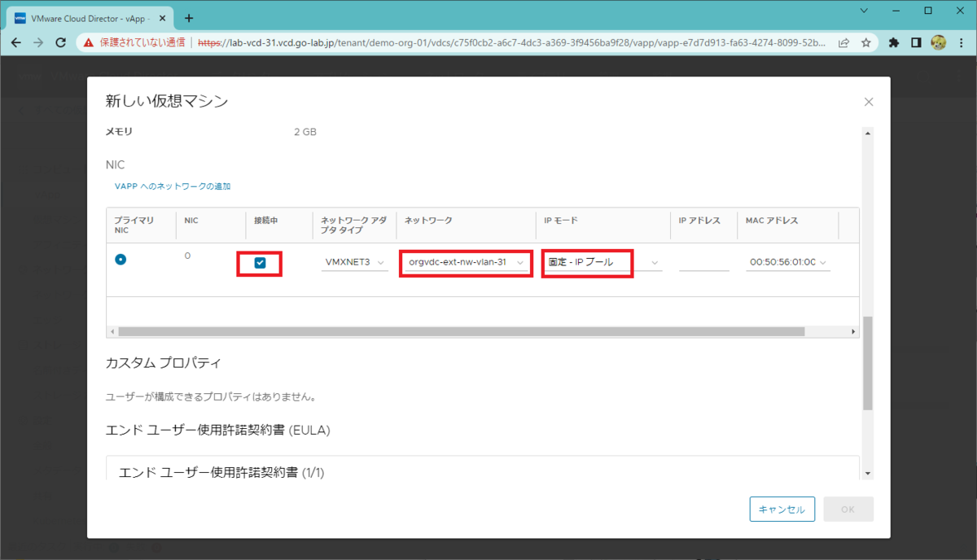977x560 pixels.
Task: Click the IP アドレス input field
Action: pyautogui.click(x=703, y=262)
